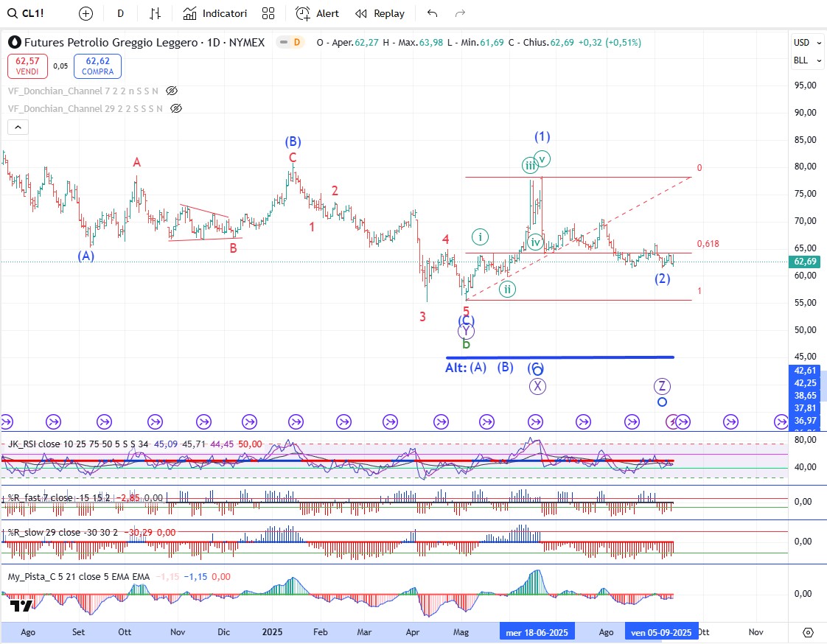The height and width of the screenshot is (644, 827).
Task: Click the COMPRA 62,62 buy button
Action: (x=97, y=66)
